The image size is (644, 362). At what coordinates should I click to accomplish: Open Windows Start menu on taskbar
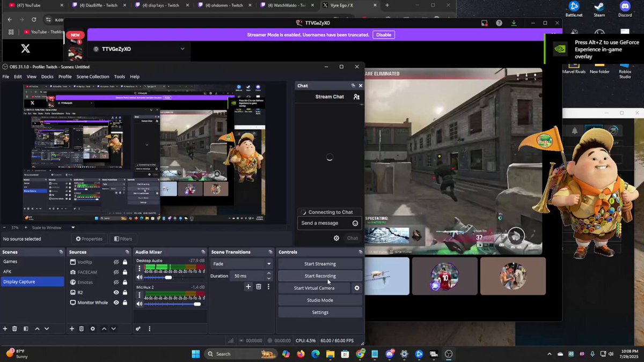click(195, 354)
